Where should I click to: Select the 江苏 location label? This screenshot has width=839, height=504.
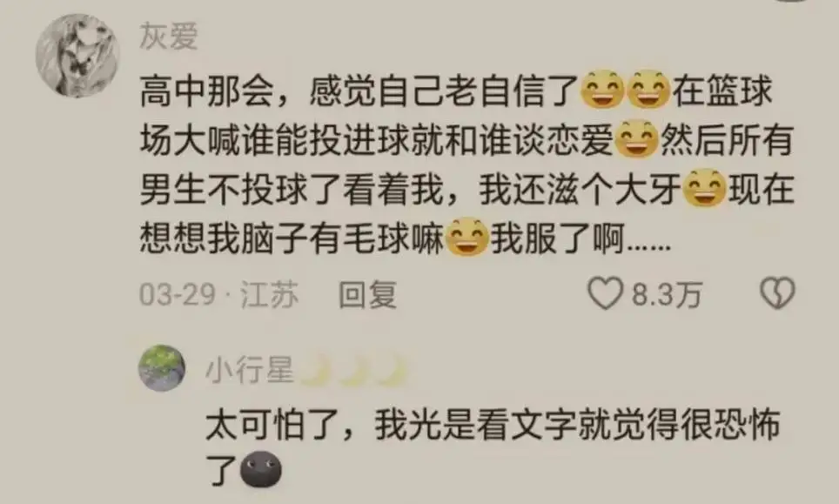tap(269, 294)
